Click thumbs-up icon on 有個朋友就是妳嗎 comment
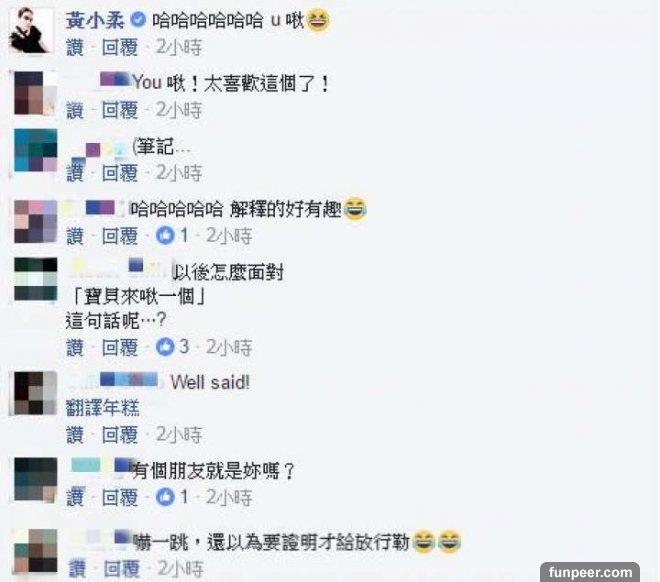This screenshot has width=660, height=582. [165, 497]
